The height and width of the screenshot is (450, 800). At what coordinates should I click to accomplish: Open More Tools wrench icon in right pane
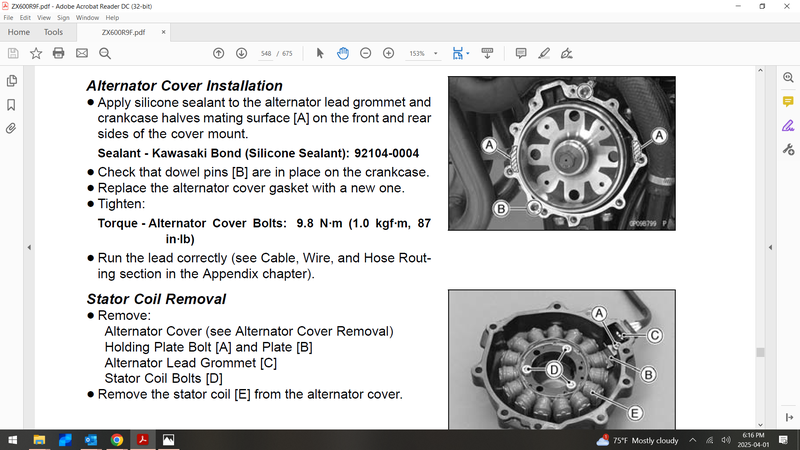[788, 149]
